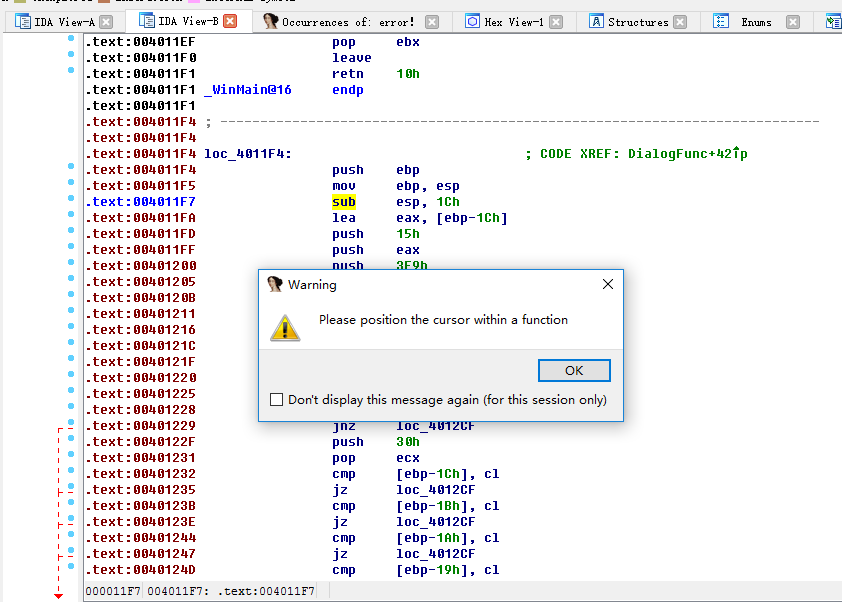
Task: Click the IDA View-A tab icon
Action: click(x=23, y=21)
